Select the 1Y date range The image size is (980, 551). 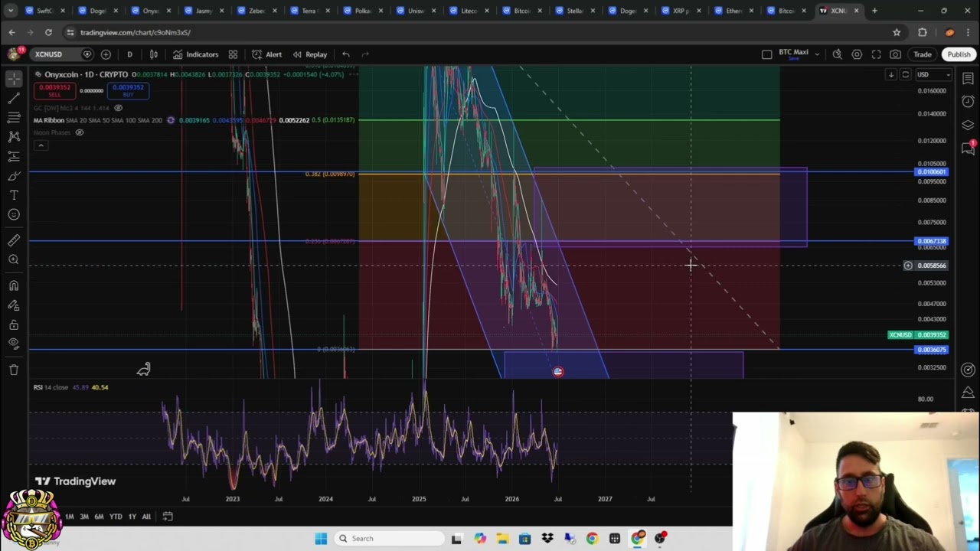tap(132, 517)
